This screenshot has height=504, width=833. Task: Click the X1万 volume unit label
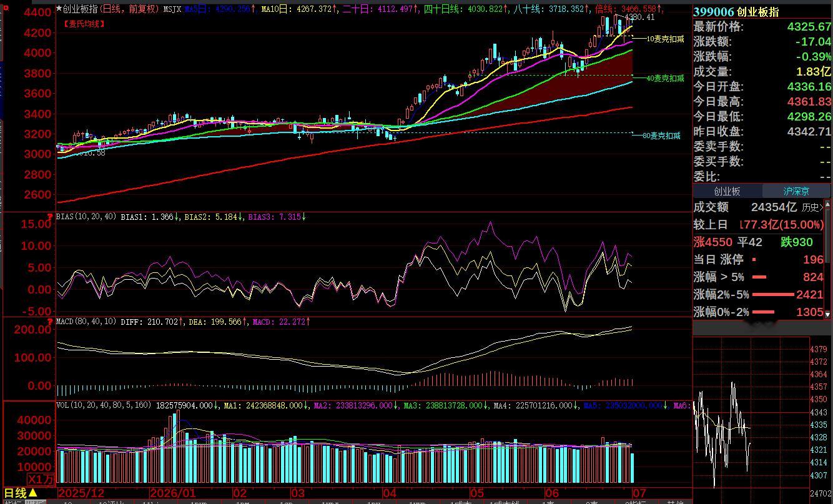pyautogui.click(x=42, y=479)
